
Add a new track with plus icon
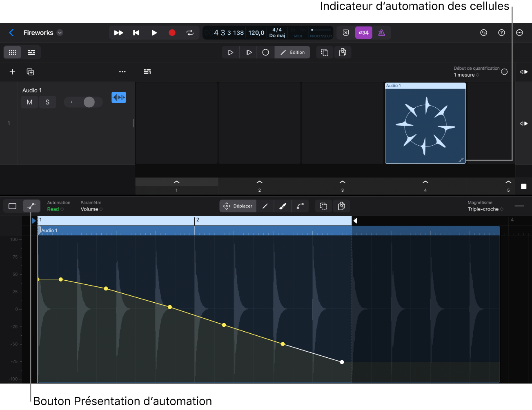click(x=12, y=72)
